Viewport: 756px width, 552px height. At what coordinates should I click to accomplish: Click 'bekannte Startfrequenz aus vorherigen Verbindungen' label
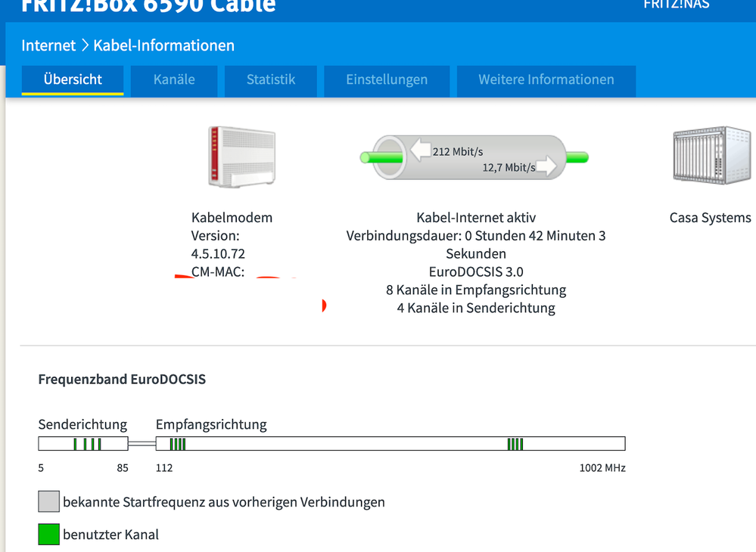tap(224, 502)
